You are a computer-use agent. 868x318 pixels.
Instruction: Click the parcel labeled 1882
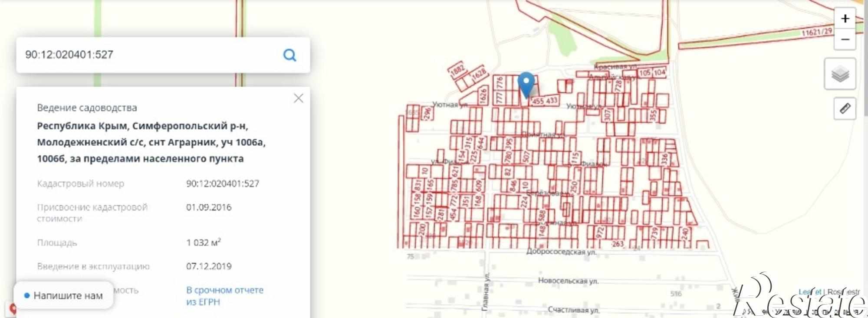pos(458,70)
